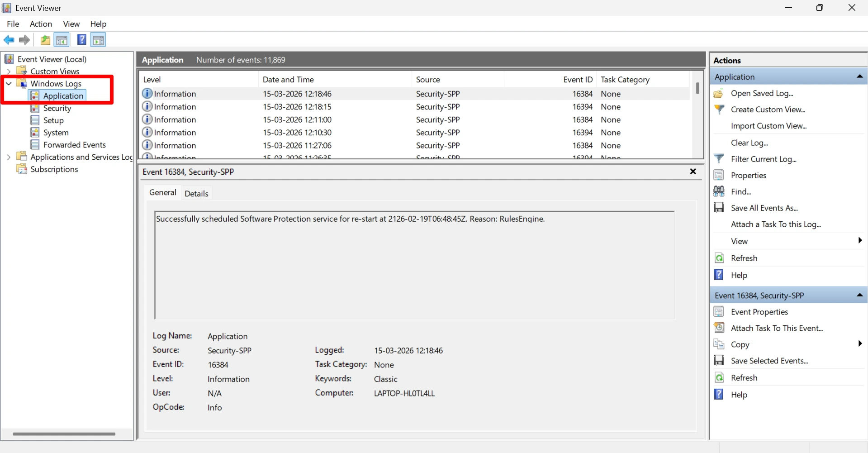
Task: Click the Save All Events As icon
Action: coord(719,207)
